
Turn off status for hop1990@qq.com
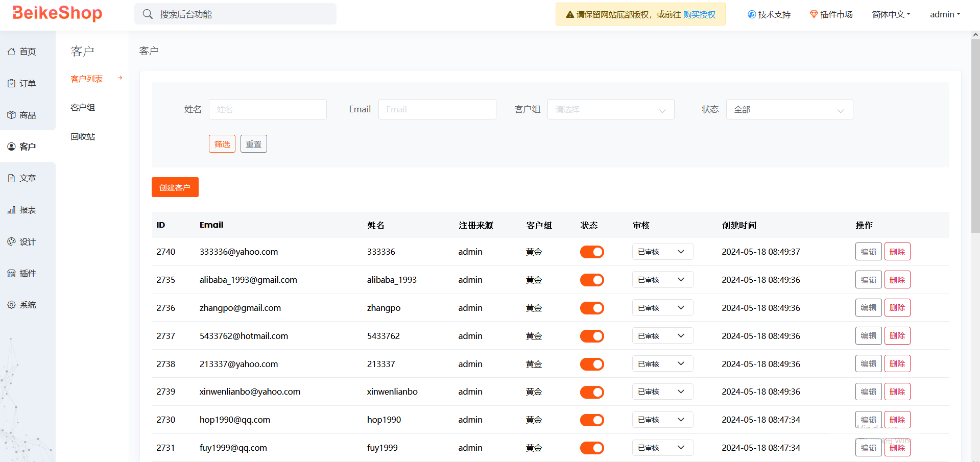[592, 420]
